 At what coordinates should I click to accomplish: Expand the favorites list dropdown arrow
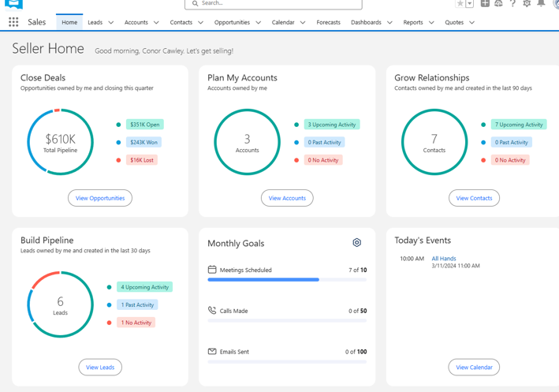470,4
